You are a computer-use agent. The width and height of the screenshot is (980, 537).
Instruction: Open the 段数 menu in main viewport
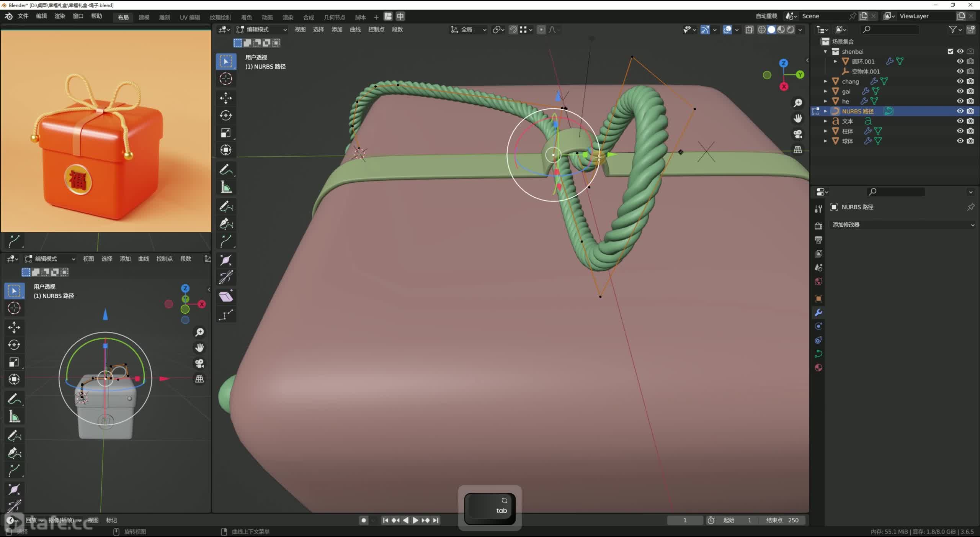tap(397, 29)
